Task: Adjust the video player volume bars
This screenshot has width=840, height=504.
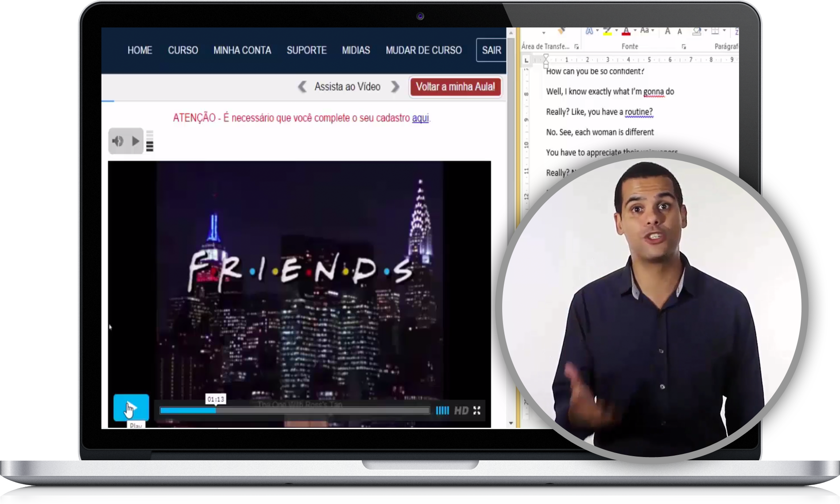Action: point(442,411)
